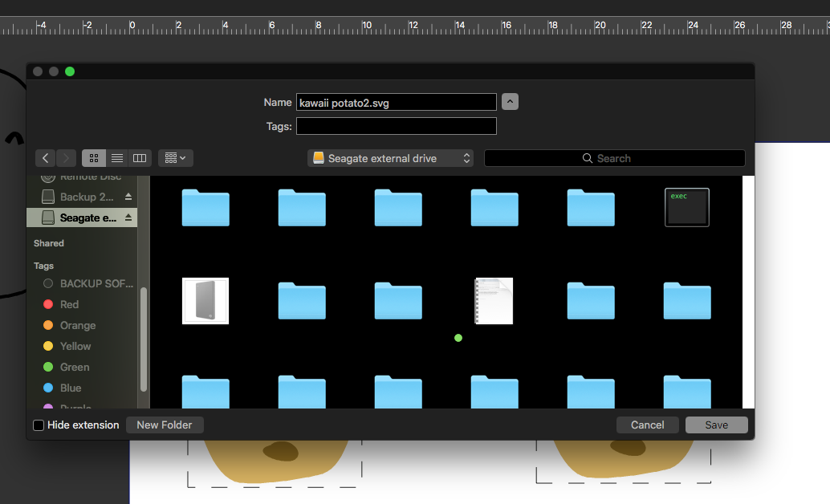Collapse the save dialog with chevron button
830x504 pixels.
click(x=510, y=102)
